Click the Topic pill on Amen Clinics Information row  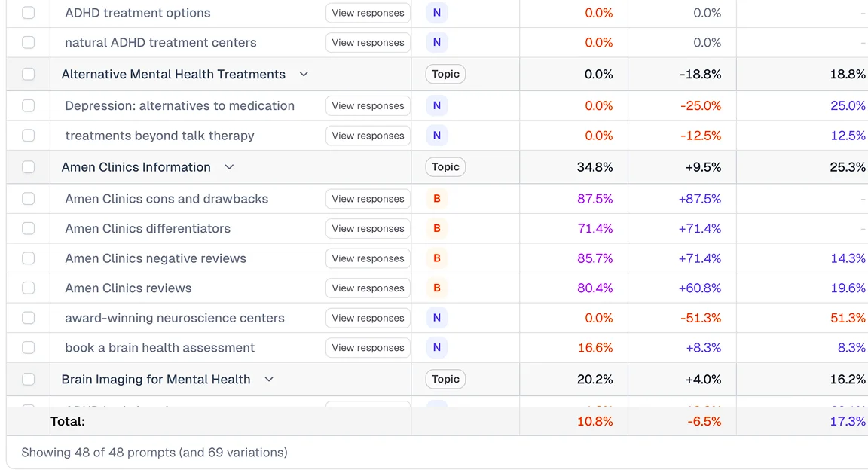[445, 166]
